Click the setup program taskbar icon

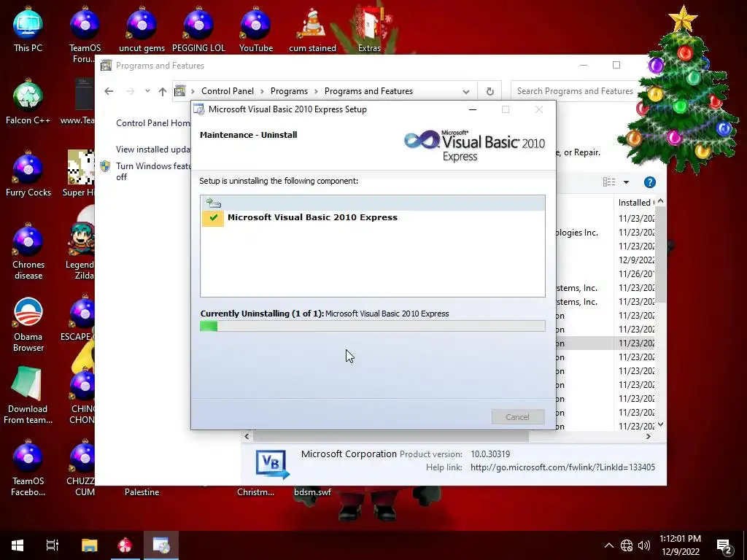pyautogui.click(x=161, y=545)
